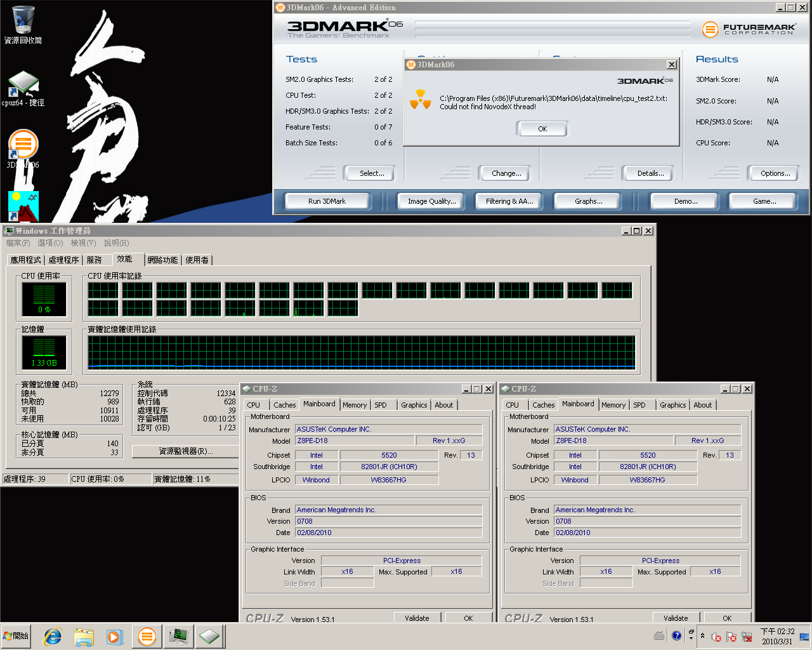Screen dimensions: 812x650
Task: Open Filtering & AA settings
Action: pyautogui.click(x=509, y=201)
